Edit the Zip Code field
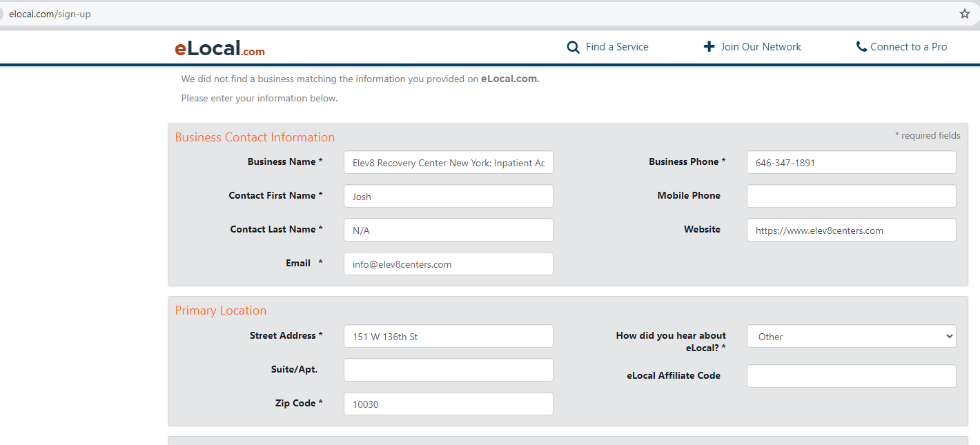Screen dimensions: 980x445 pyautogui.click(x=449, y=404)
